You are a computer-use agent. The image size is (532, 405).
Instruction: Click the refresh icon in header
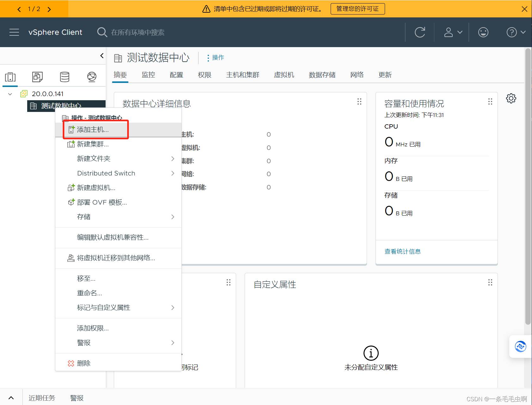419,32
